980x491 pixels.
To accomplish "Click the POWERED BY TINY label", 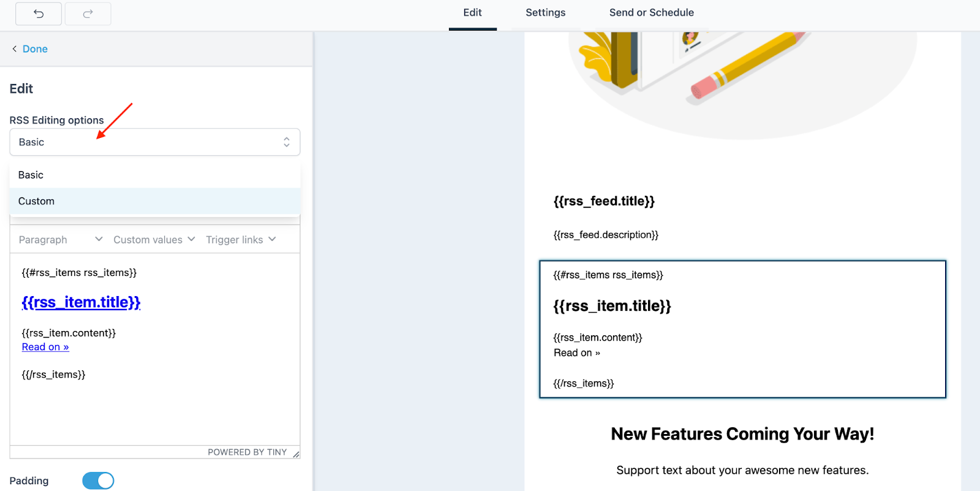I will [x=247, y=452].
